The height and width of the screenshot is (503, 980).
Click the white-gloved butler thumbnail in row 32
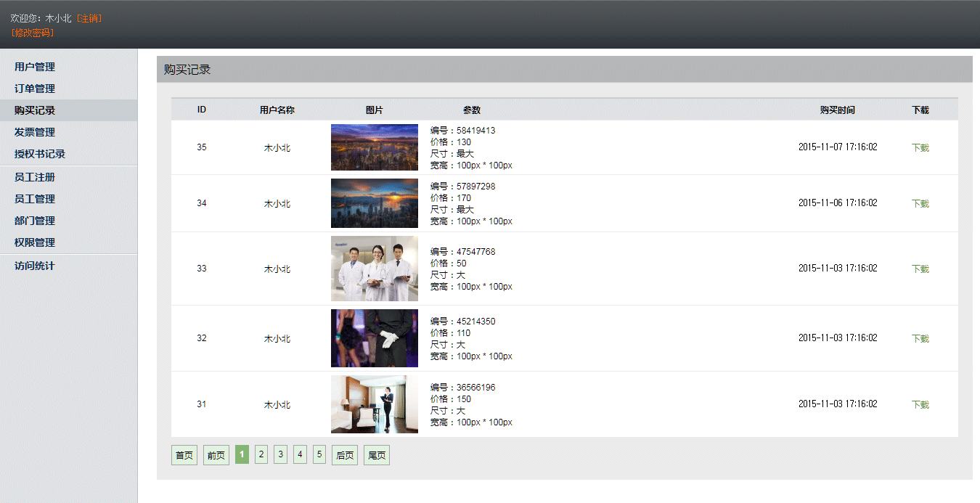tap(375, 338)
